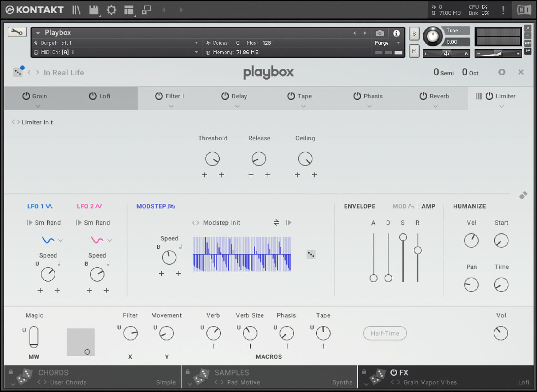This screenshot has height=392, width=537.
Task: Click the minimize view icon in header
Action: click(x=146, y=10)
